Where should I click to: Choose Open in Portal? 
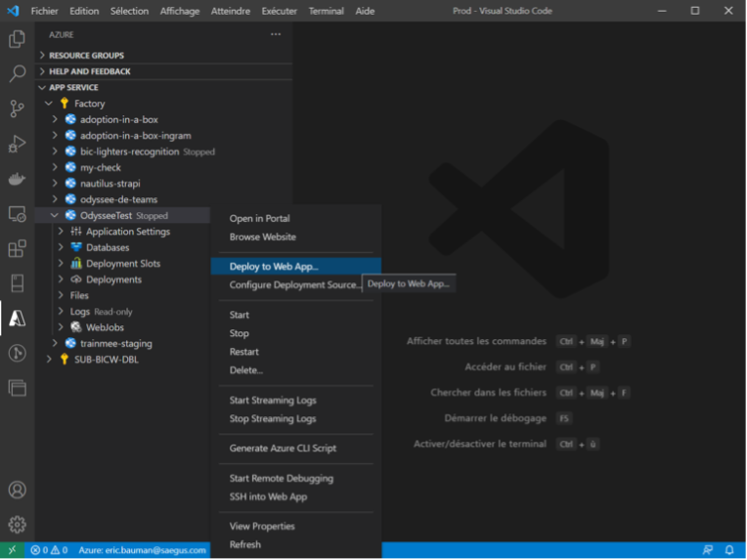296,218
